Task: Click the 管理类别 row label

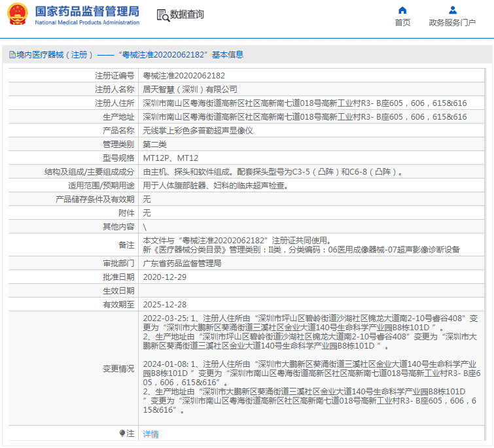Action: [x=118, y=144]
